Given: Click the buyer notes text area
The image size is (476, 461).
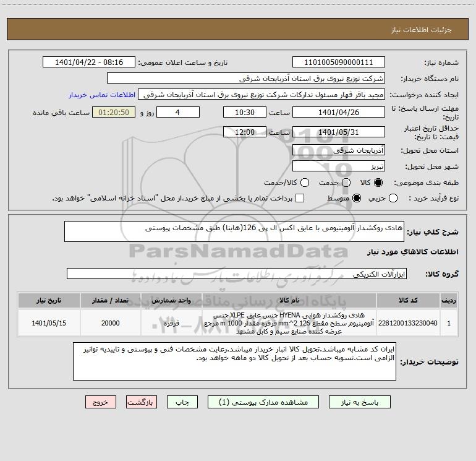Looking at the screenshot, I should pyautogui.click(x=234, y=361).
